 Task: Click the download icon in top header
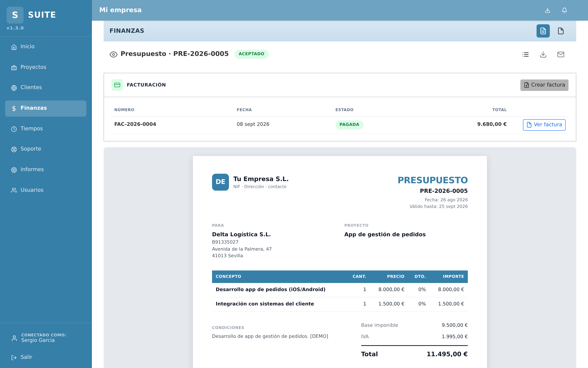pyautogui.click(x=547, y=10)
